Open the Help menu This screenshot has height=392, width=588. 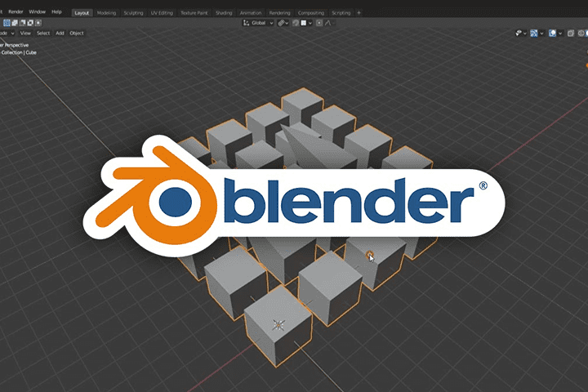tap(56, 12)
